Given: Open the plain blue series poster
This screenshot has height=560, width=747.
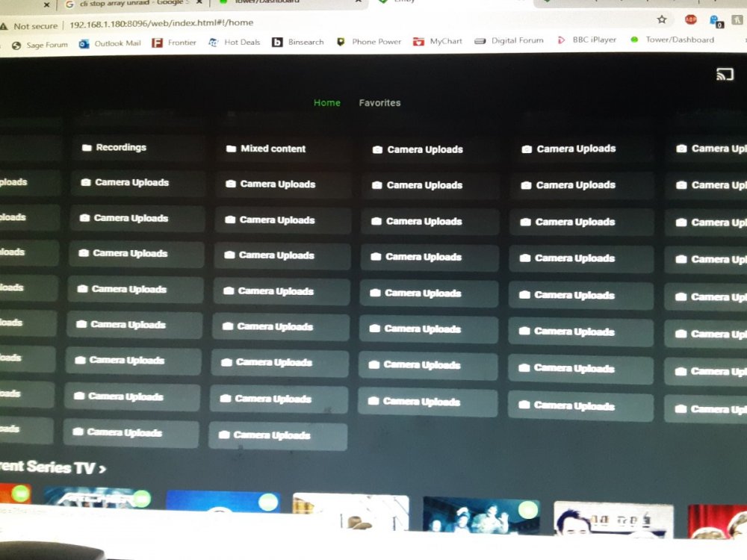Looking at the screenshot, I should click(x=223, y=503).
